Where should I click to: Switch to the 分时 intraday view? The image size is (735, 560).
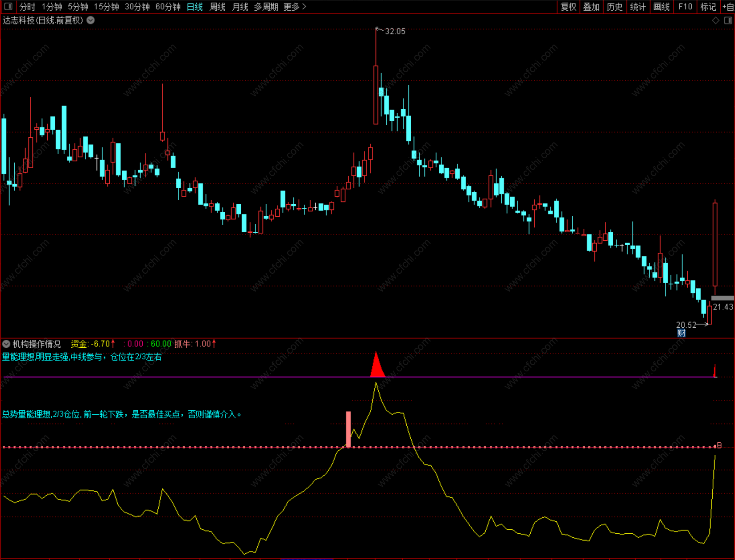coord(27,7)
